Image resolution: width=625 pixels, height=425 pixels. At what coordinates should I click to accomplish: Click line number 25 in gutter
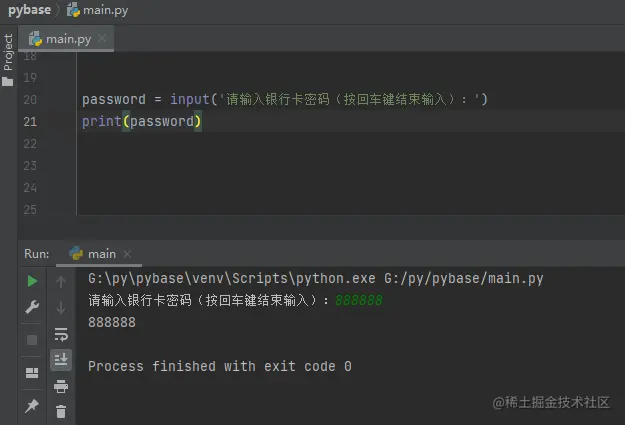tap(30, 210)
